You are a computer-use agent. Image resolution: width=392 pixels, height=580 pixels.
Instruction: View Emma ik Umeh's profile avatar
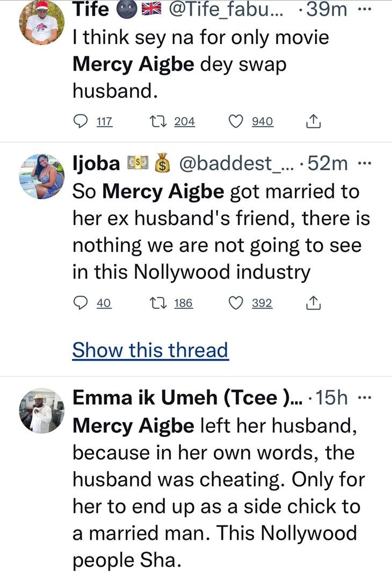click(41, 411)
